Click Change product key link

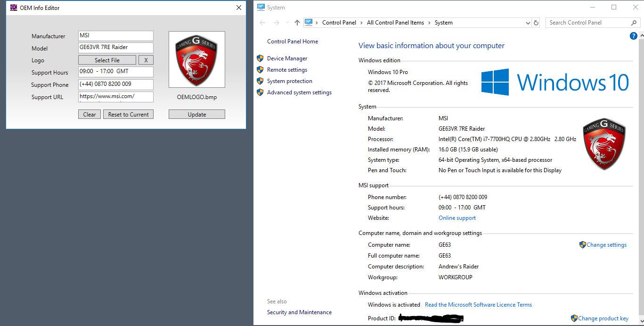(603, 318)
